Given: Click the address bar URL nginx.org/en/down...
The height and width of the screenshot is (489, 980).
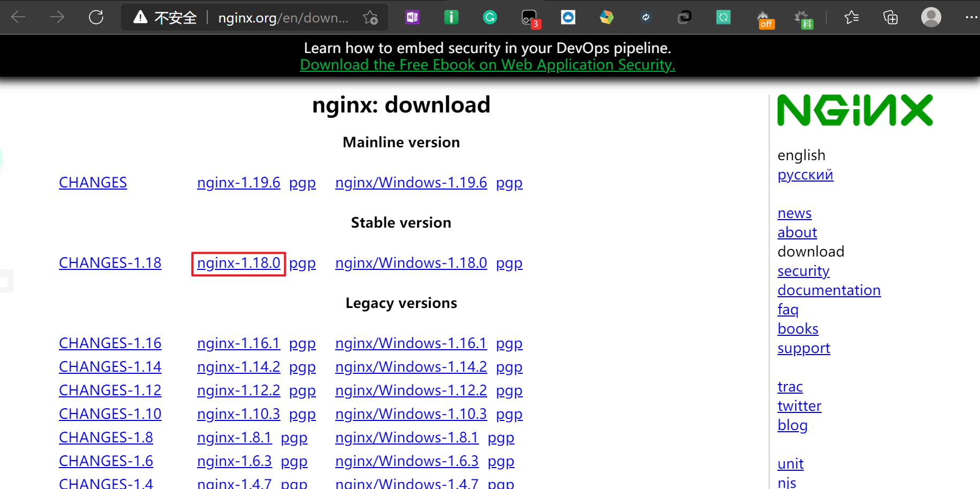Looking at the screenshot, I should pyautogui.click(x=283, y=18).
